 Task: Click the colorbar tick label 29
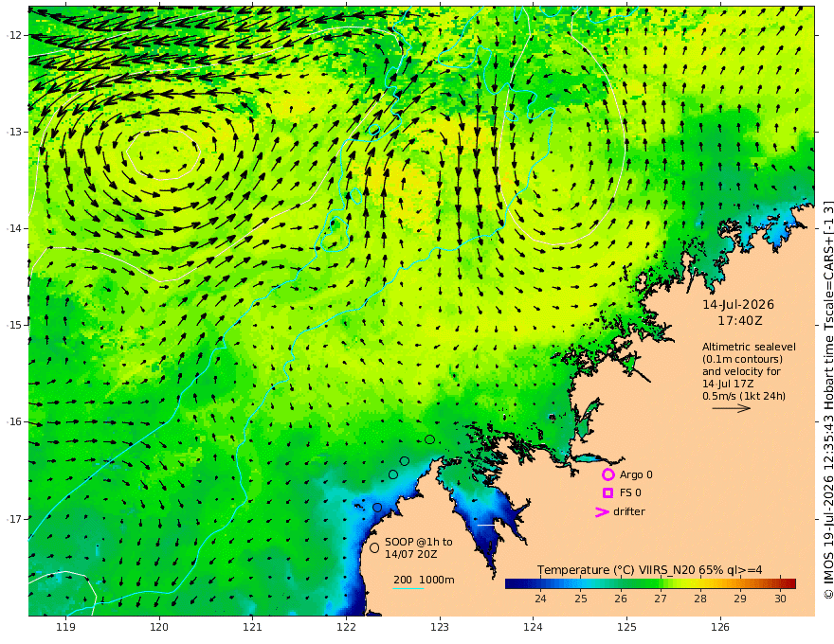pos(740,599)
